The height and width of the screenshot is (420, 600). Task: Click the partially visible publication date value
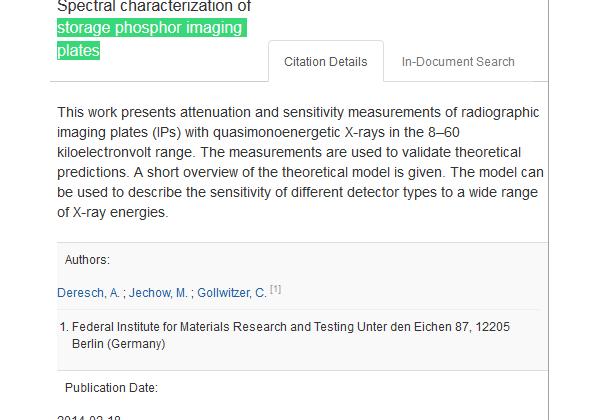(x=91, y=416)
